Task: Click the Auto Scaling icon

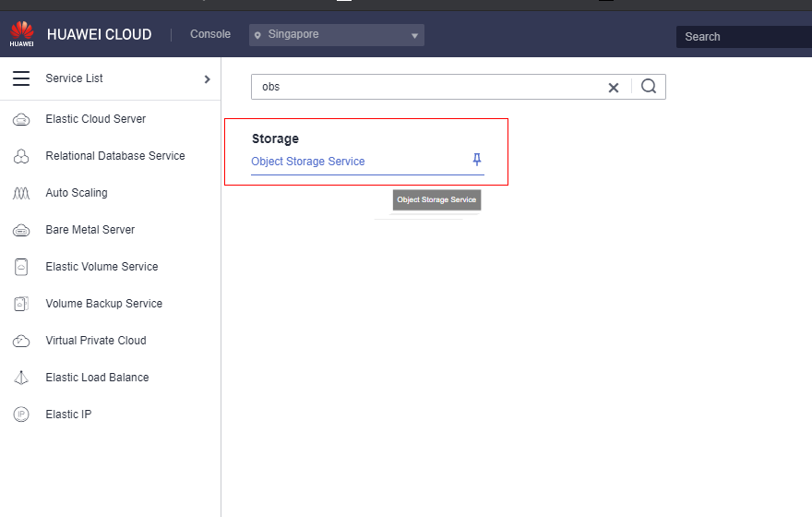Action: [x=21, y=193]
